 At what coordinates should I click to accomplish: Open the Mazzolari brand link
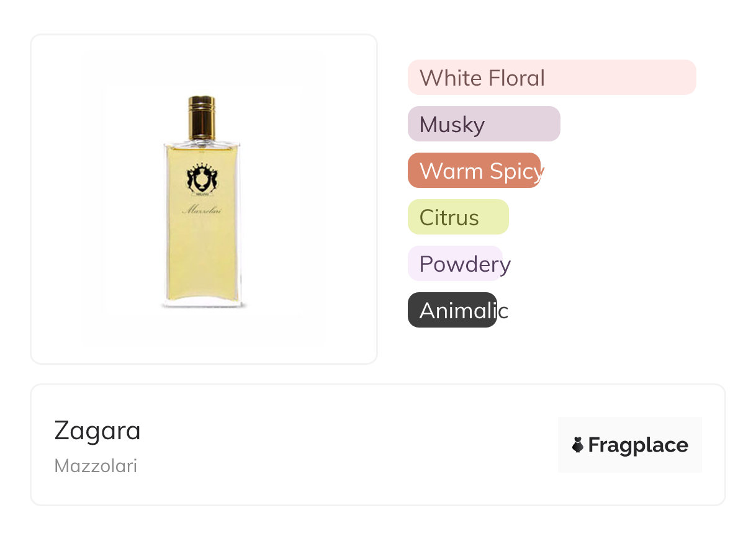pos(96,466)
